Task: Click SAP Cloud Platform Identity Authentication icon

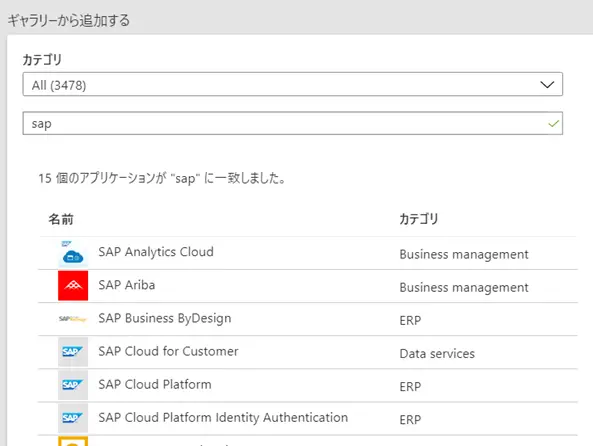Action: [x=73, y=418]
